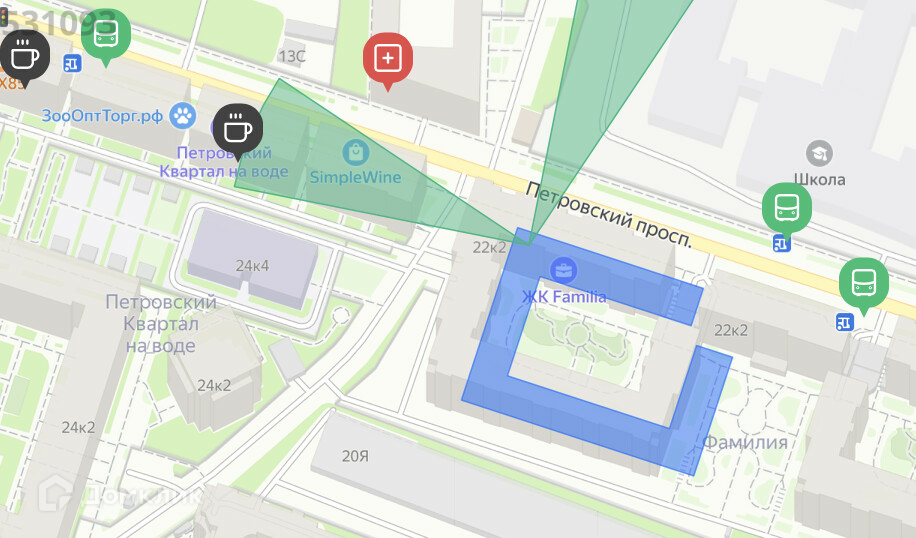This screenshot has width=916, height=538.
Task: Select the green bus stop pin near Школа
Action: 787,208
